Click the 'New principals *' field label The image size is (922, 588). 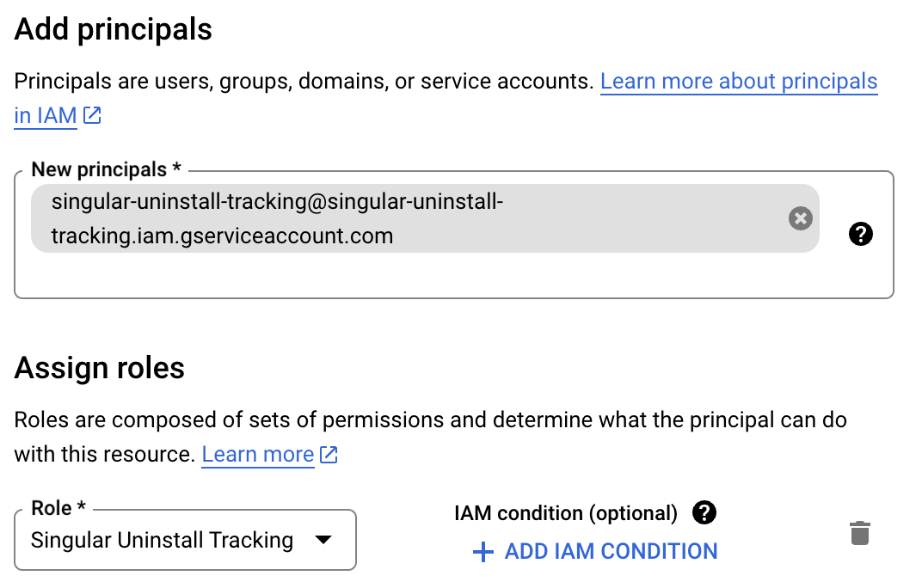tap(106, 169)
